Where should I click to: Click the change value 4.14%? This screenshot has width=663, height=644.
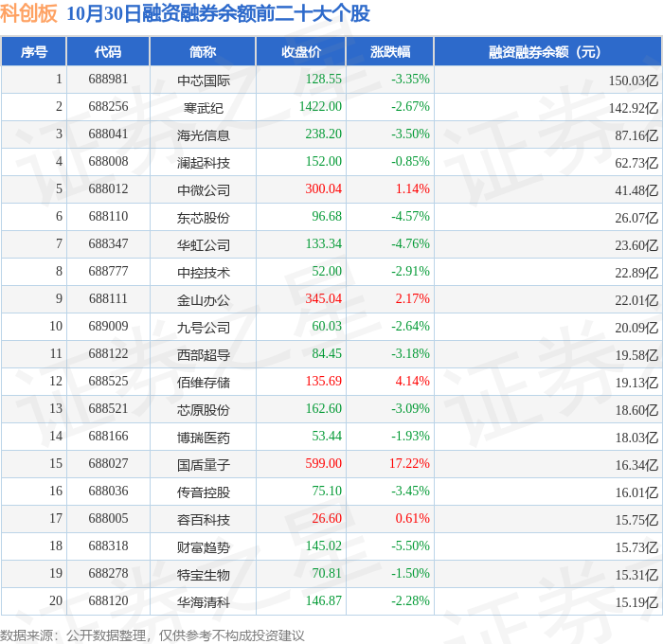pos(413,382)
